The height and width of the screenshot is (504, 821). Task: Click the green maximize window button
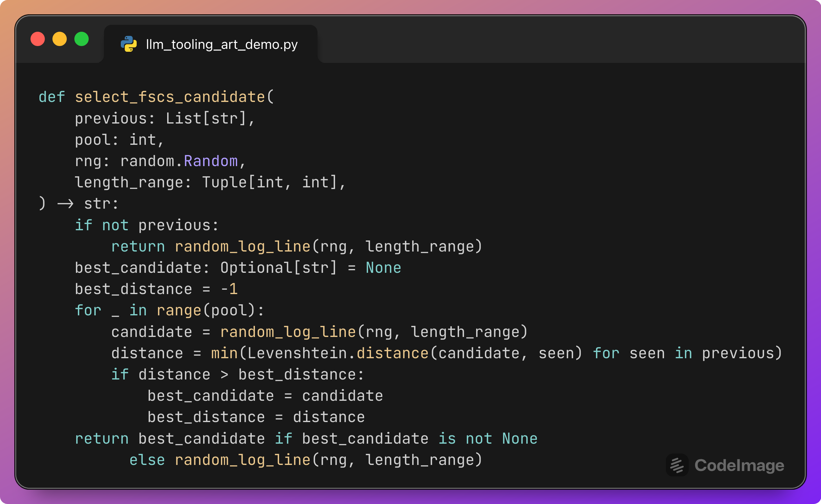[81, 39]
